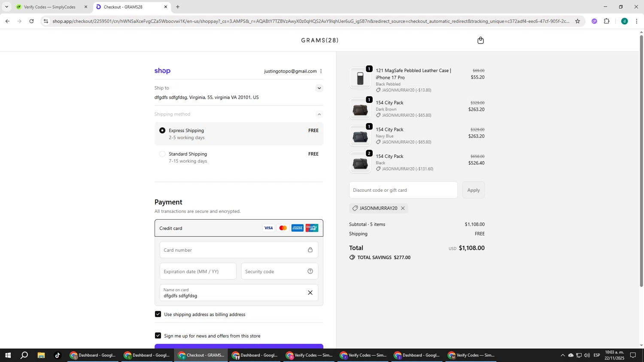Open the Windows notification center
644x362 pixels.
pyautogui.click(x=633, y=355)
